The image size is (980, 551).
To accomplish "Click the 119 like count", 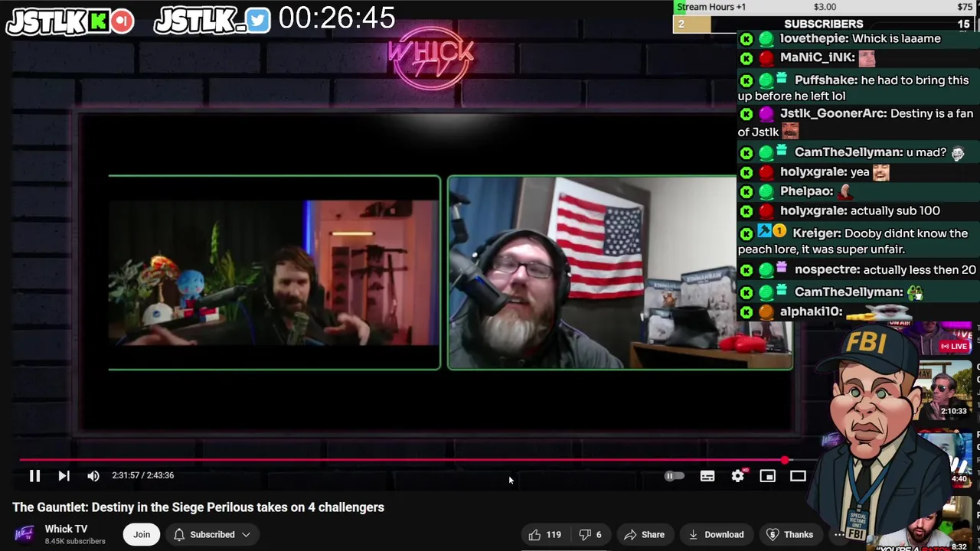I will click(x=554, y=535).
